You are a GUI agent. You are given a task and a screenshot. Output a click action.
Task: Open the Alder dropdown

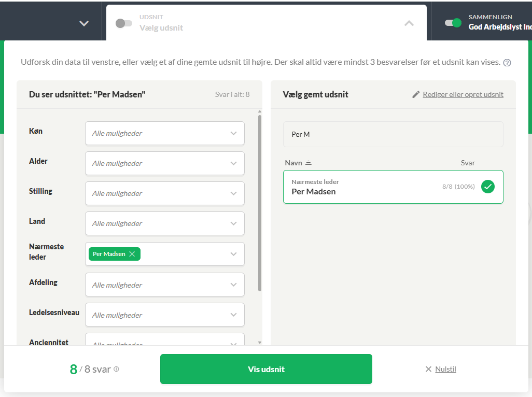point(165,163)
